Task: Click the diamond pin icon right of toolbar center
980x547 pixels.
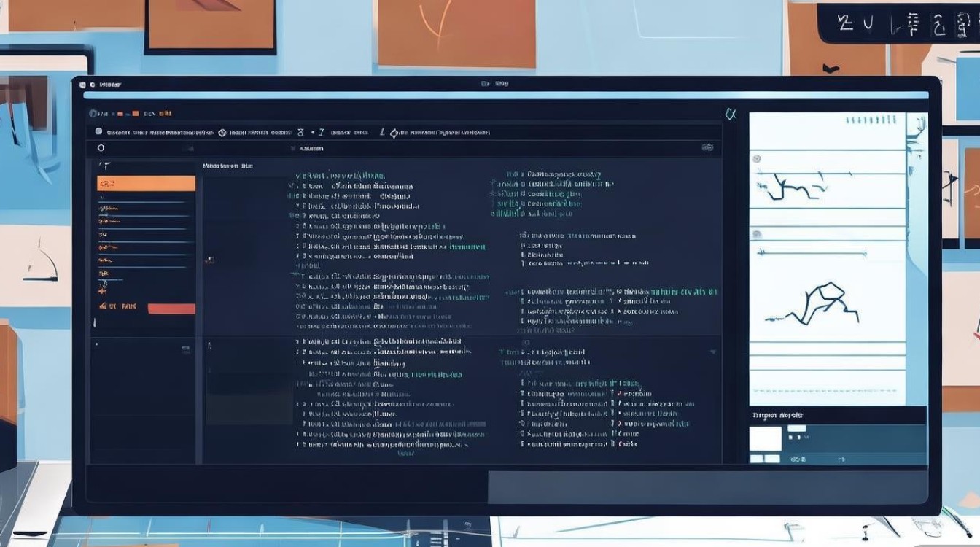Action: pos(394,133)
